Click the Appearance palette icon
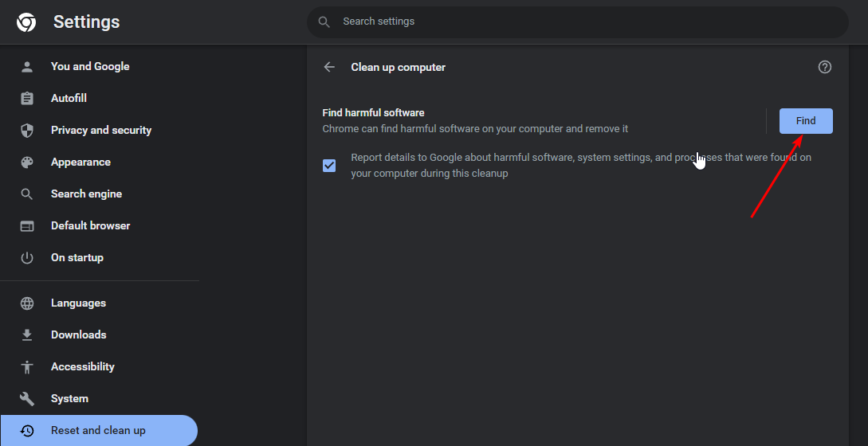Image resolution: width=868 pixels, height=446 pixels. [x=27, y=162]
